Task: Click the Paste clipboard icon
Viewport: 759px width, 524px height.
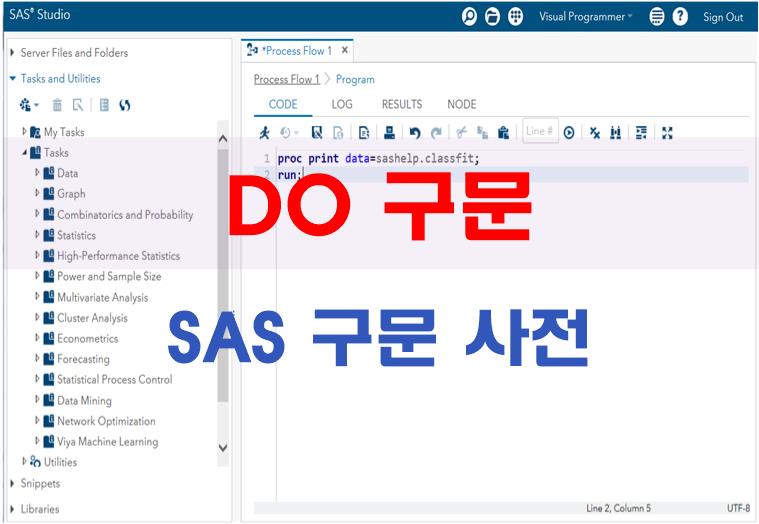Action: [503, 132]
